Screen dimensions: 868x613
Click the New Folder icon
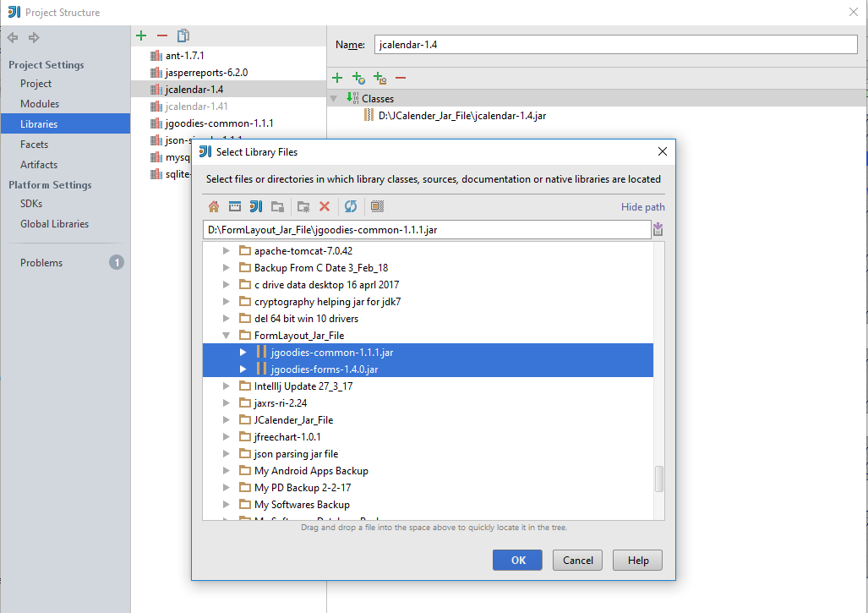(303, 206)
